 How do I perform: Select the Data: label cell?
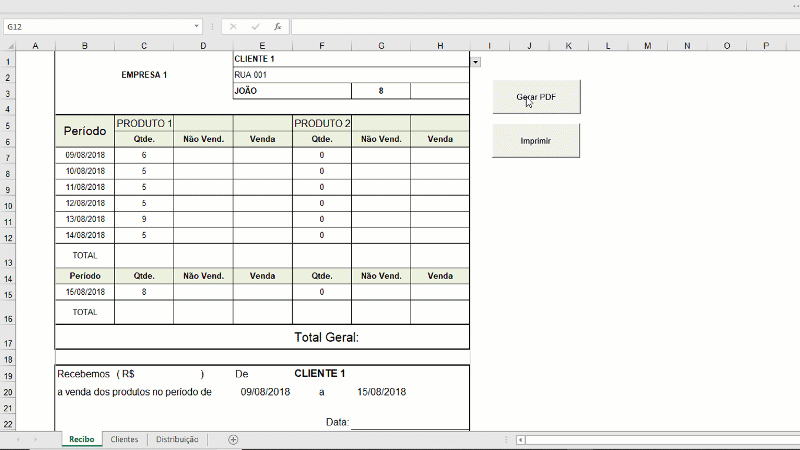[337, 422]
